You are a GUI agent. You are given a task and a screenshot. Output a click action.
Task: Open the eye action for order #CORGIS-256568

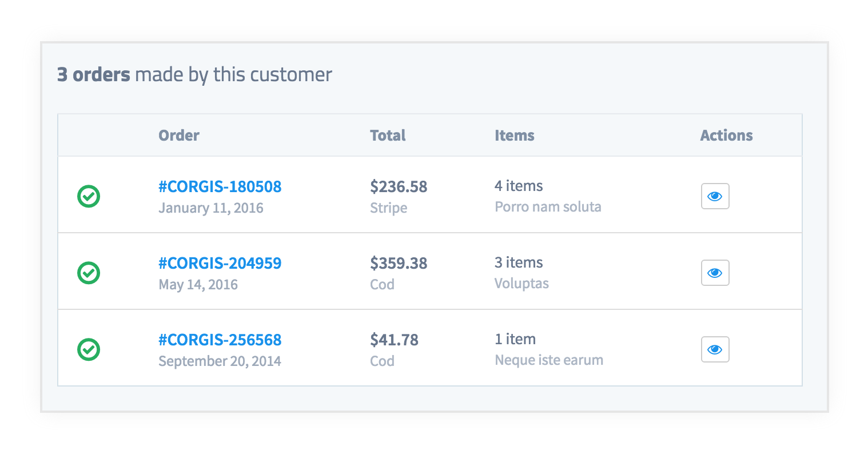pyautogui.click(x=715, y=349)
